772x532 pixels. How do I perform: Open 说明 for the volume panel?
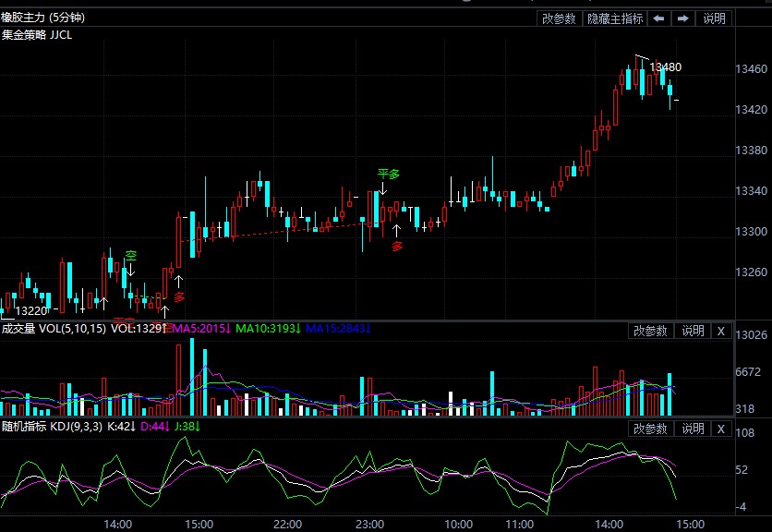[693, 331]
